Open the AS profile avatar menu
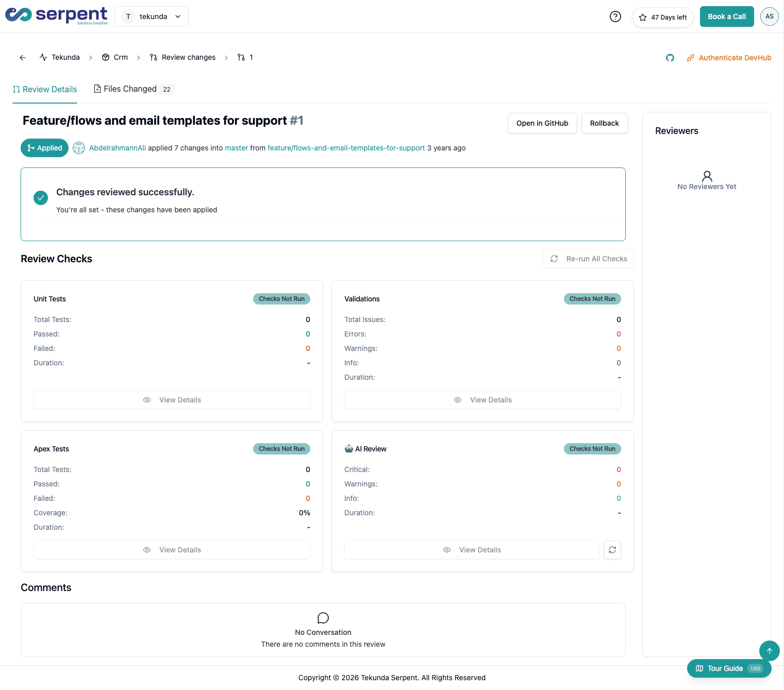This screenshot has height=690, width=784. 769,16
